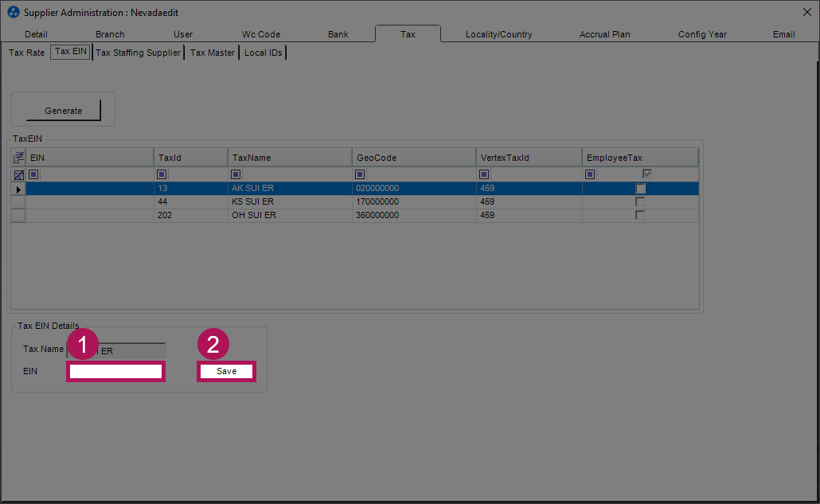Check EmployeeTax for the AK SUI ER row

[x=640, y=188]
